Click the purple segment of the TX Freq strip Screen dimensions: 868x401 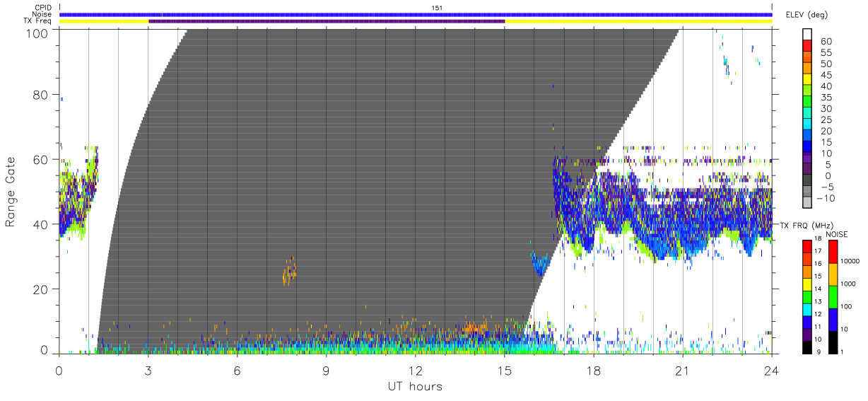point(327,21)
